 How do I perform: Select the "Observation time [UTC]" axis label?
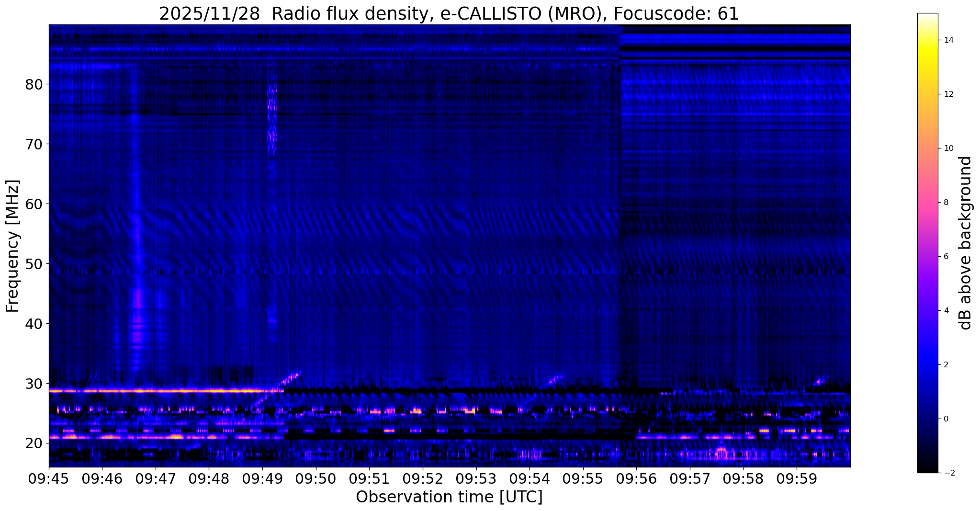click(x=449, y=497)
